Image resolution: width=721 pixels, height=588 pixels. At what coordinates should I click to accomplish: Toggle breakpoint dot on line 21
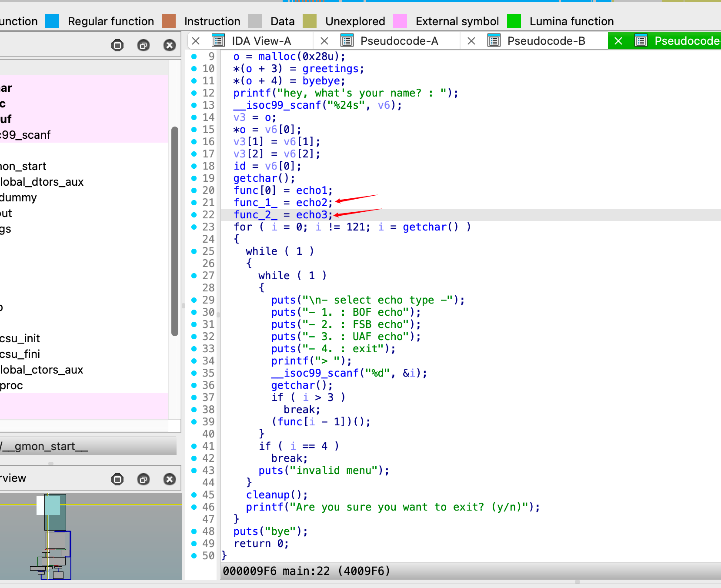(x=194, y=203)
